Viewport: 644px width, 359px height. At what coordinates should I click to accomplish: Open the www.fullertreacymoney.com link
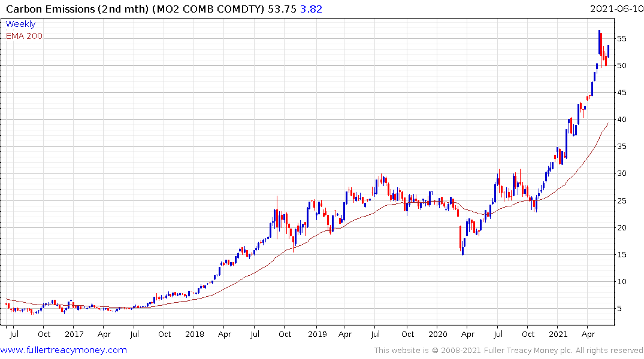click(x=64, y=350)
